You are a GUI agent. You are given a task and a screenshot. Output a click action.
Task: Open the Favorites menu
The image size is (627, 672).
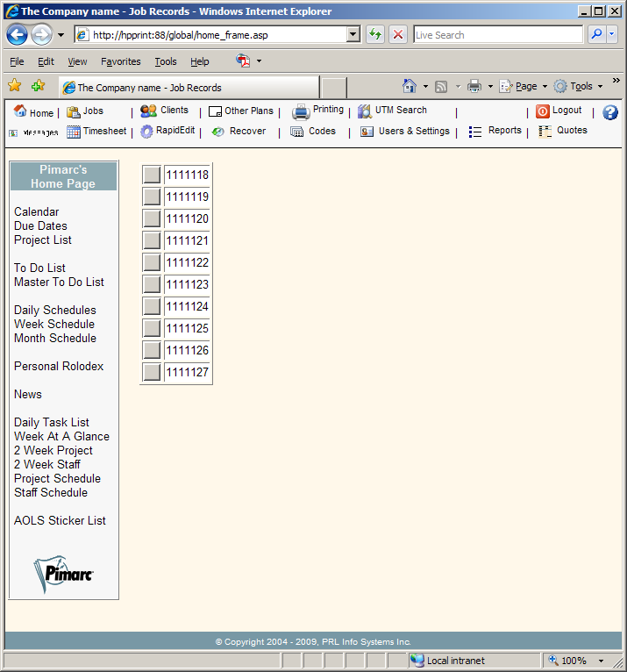(121, 61)
